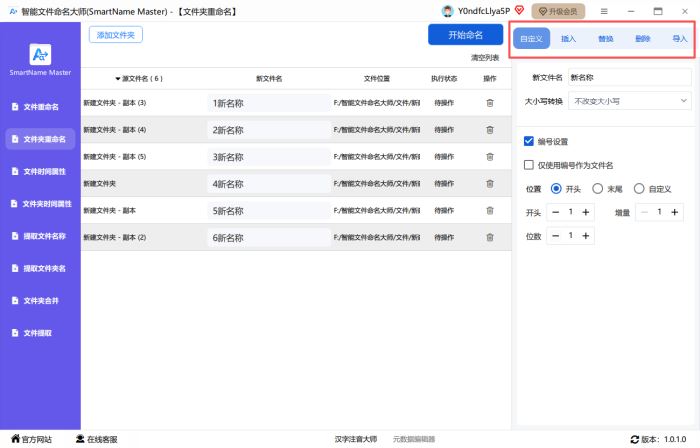The width and height of the screenshot is (700, 448).
Task: Decrease 增量 increment value
Action: tap(644, 212)
